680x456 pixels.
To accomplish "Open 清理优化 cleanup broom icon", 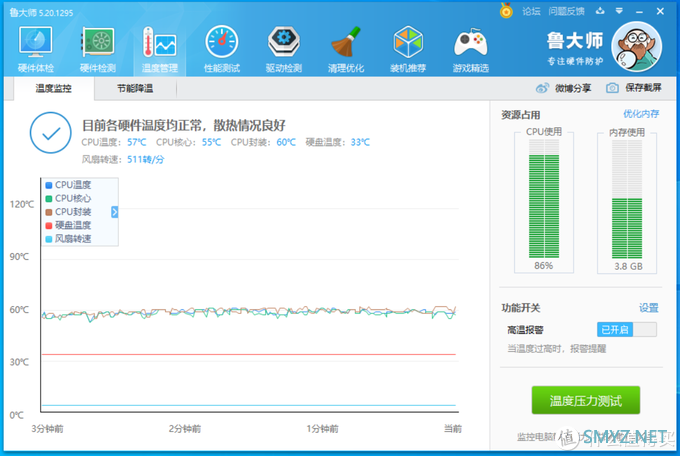I will pyautogui.click(x=346, y=49).
